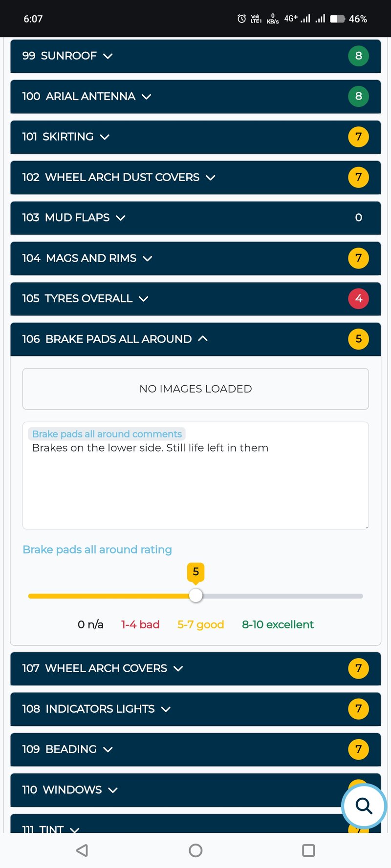This screenshot has height=868, width=391.
Task: Tap the floating search magnifier button
Action: click(364, 806)
